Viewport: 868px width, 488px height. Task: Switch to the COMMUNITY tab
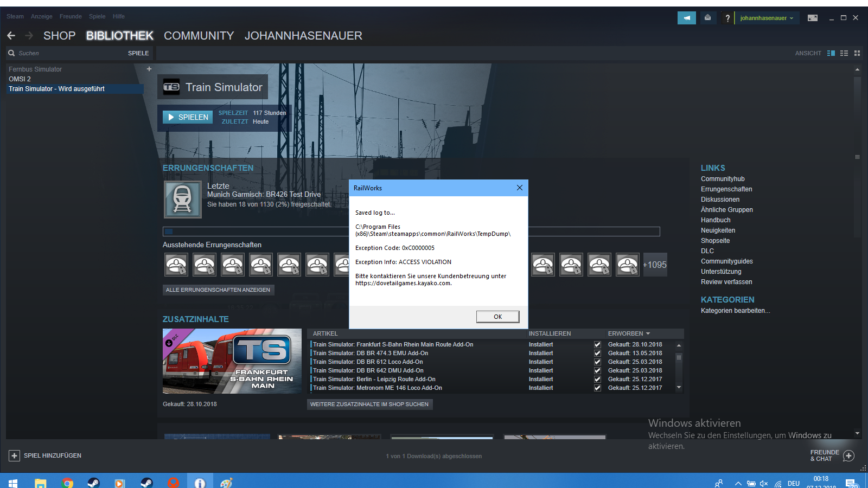199,36
